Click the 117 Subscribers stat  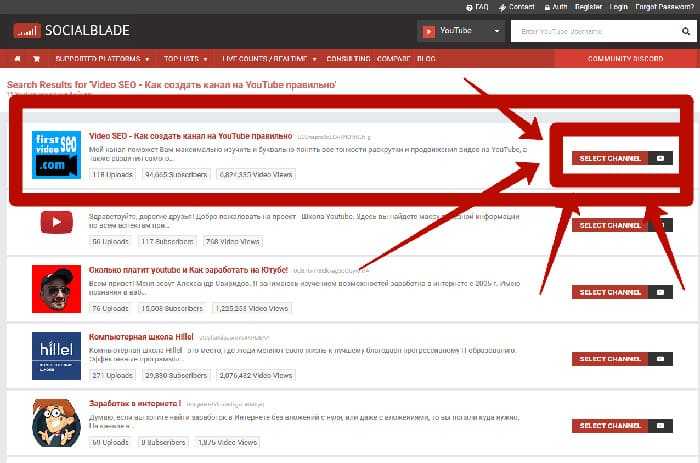[167, 242]
